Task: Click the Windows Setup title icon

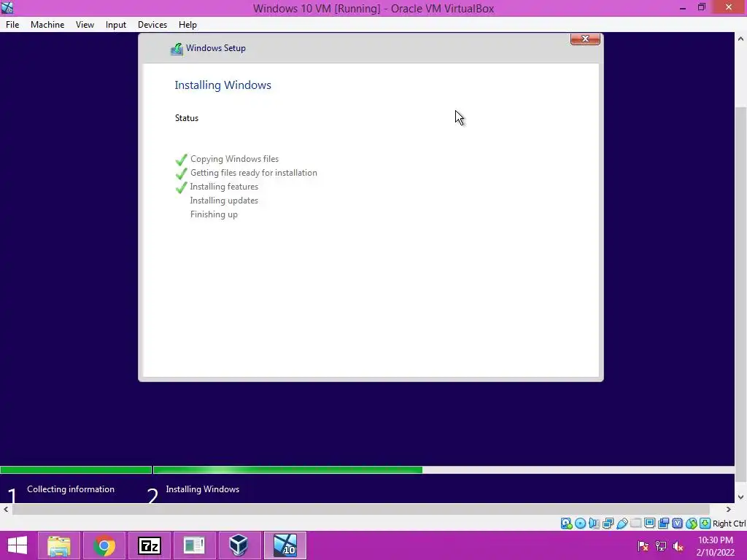Action: pyautogui.click(x=177, y=49)
